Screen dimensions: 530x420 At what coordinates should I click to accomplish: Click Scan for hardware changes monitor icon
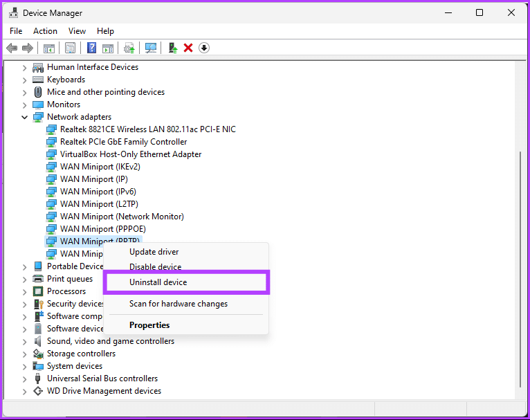click(151, 48)
